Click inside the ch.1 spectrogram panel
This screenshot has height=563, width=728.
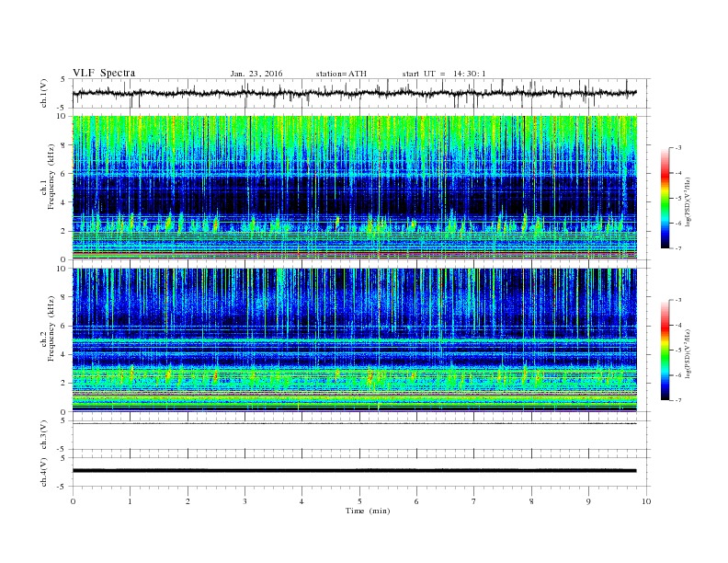[x=355, y=188]
